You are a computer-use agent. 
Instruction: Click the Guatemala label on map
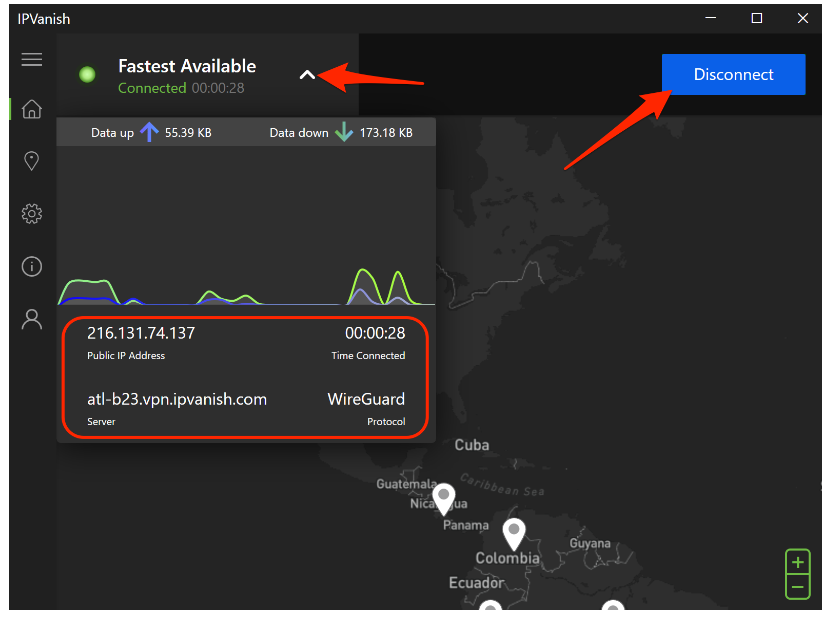pyautogui.click(x=406, y=484)
